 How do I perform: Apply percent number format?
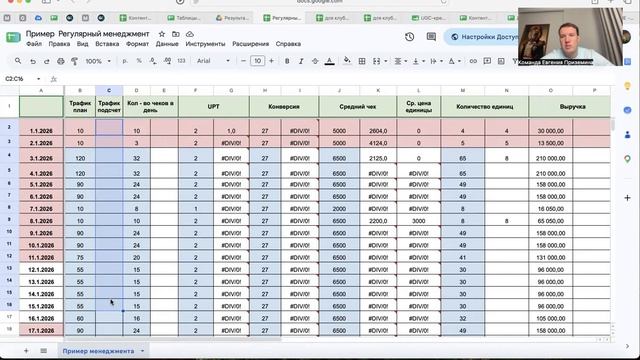coord(139,61)
